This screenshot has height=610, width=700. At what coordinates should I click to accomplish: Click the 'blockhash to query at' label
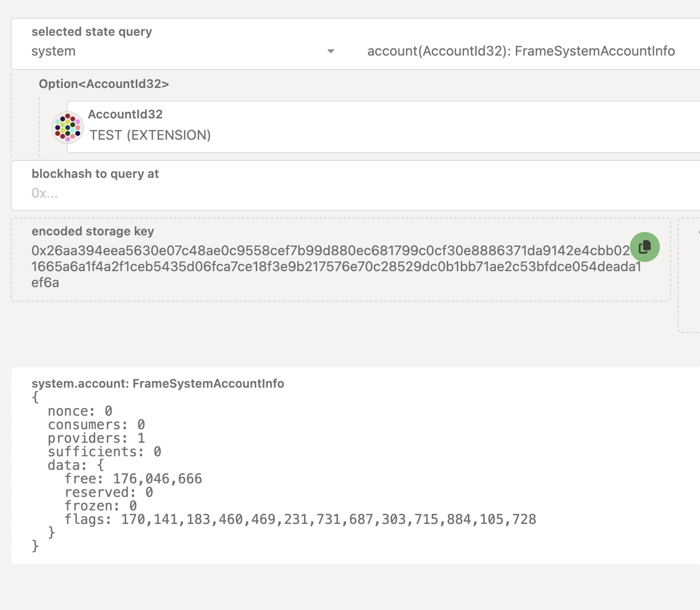pyautogui.click(x=95, y=174)
